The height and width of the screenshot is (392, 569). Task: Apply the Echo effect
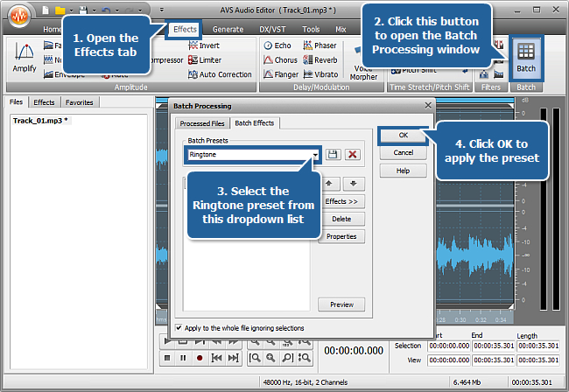[277, 45]
